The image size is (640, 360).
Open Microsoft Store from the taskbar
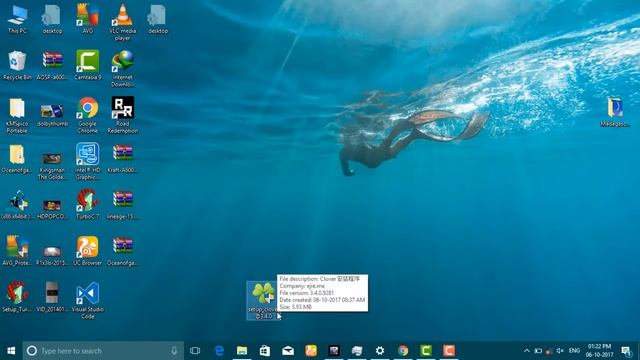265,351
